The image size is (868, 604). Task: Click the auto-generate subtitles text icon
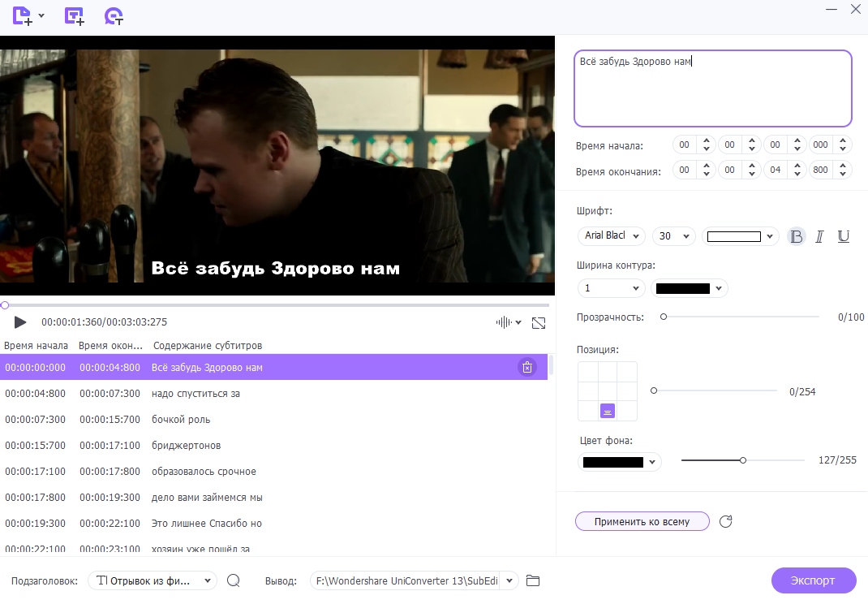[x=114, y=16]
